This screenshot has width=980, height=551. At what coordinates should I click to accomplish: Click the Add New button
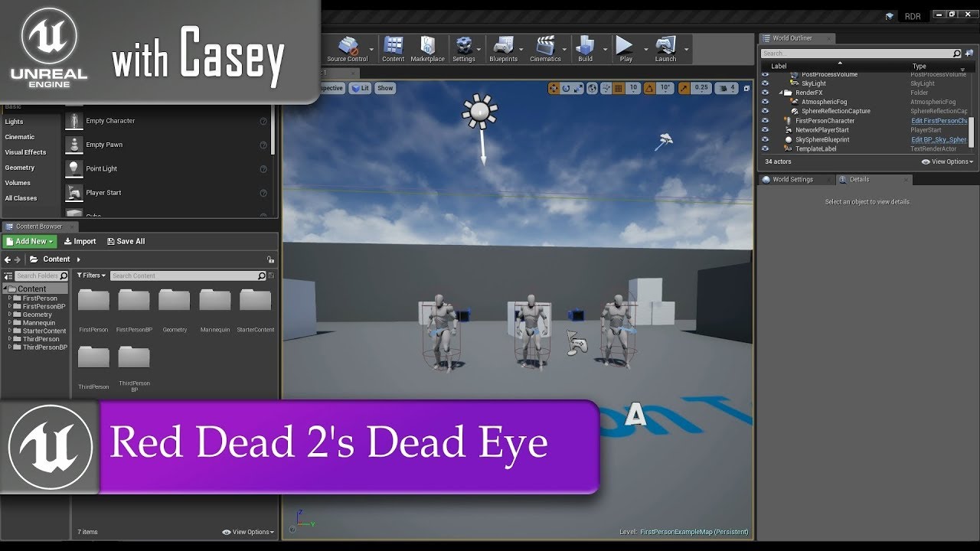click(x=30, y=241)
